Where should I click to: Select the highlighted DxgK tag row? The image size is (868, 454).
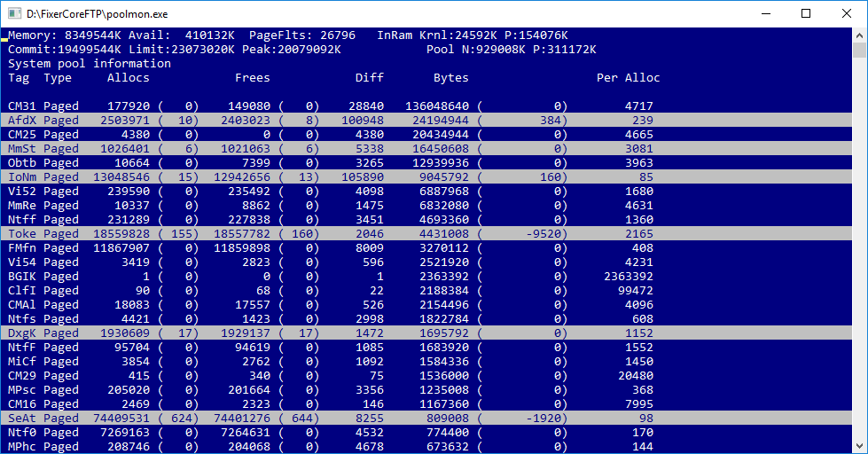tap(426, 333)
